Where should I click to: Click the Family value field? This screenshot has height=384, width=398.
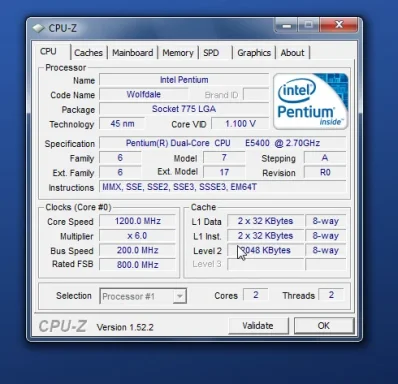click(120, 158)
